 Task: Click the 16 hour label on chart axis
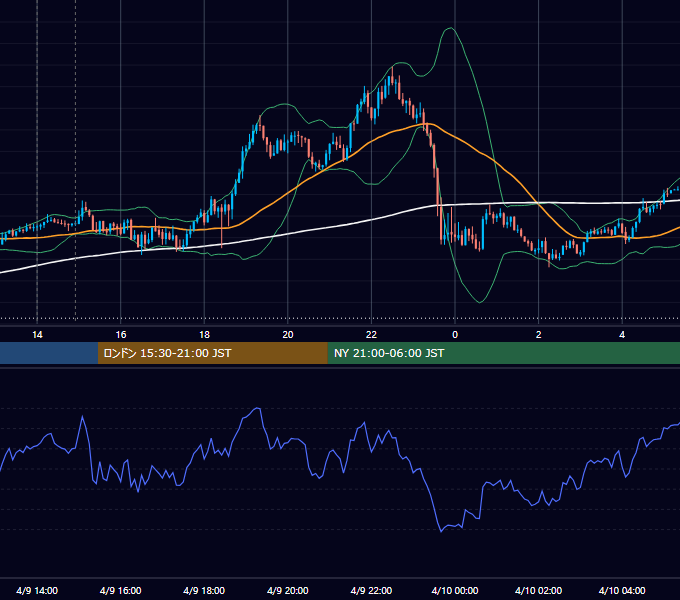(x=121, y=335)
